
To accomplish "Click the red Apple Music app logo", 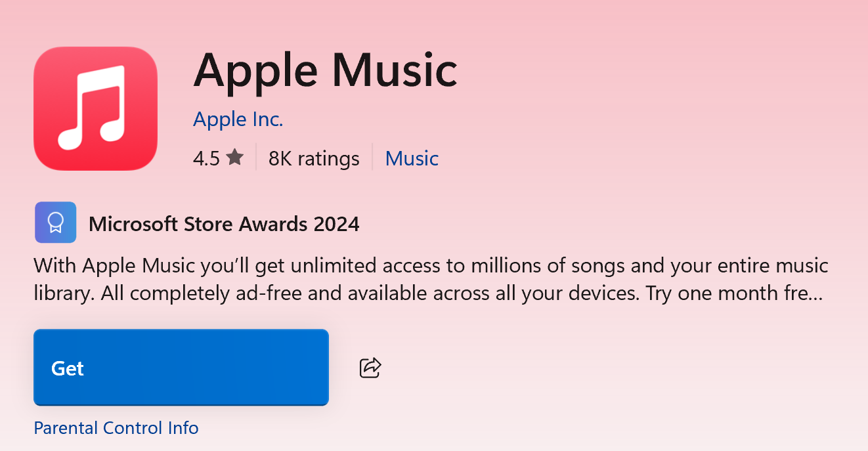I will pyautogui.click(x=95, y=108).
